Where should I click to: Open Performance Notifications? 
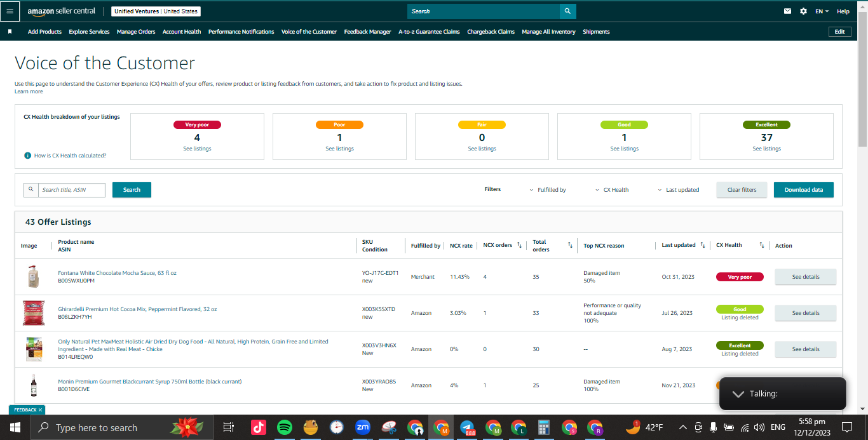[241, 32]
